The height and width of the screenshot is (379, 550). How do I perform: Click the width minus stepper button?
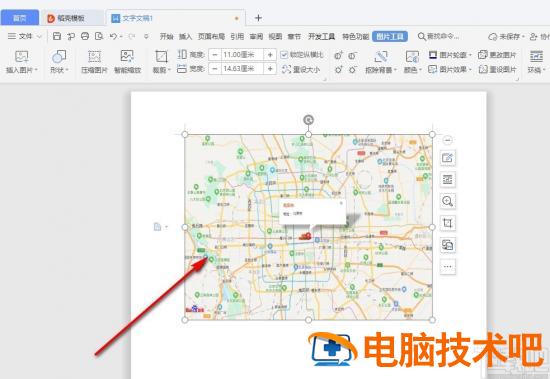click(215, 68)
